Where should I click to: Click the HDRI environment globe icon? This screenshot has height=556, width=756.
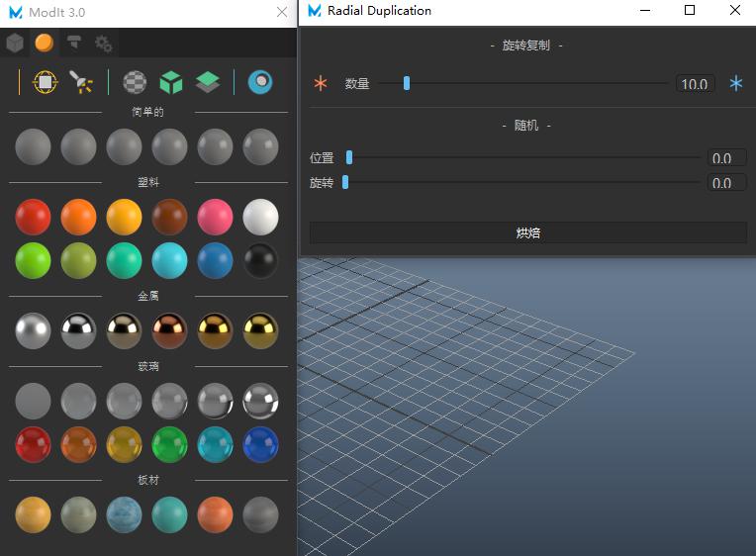pyautogui.click(x=45, y=82)
